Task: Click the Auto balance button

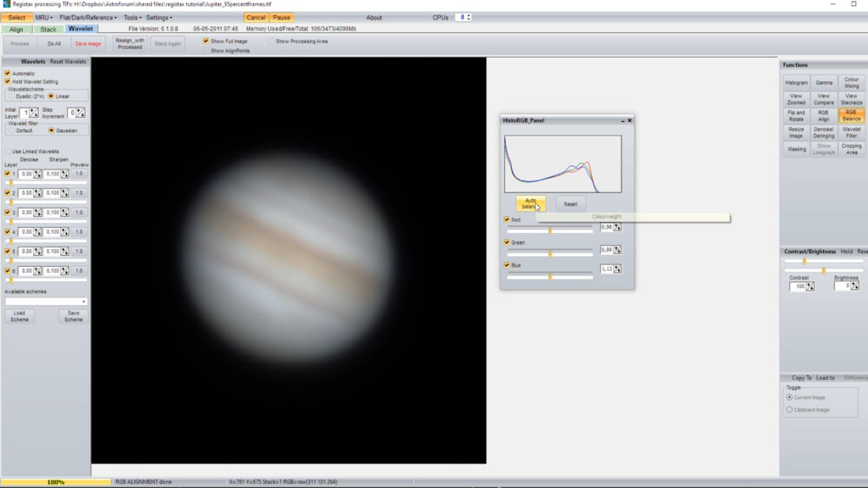Action: pos(531,203)
